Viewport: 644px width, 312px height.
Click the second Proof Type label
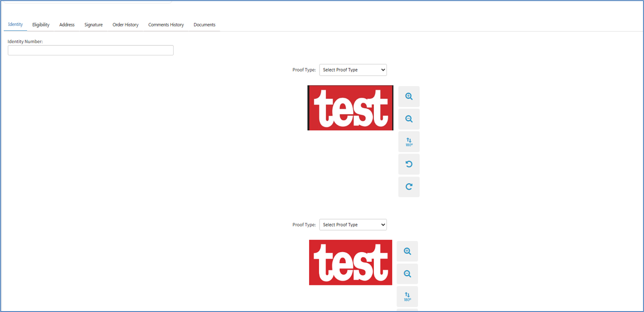[304, 225]
